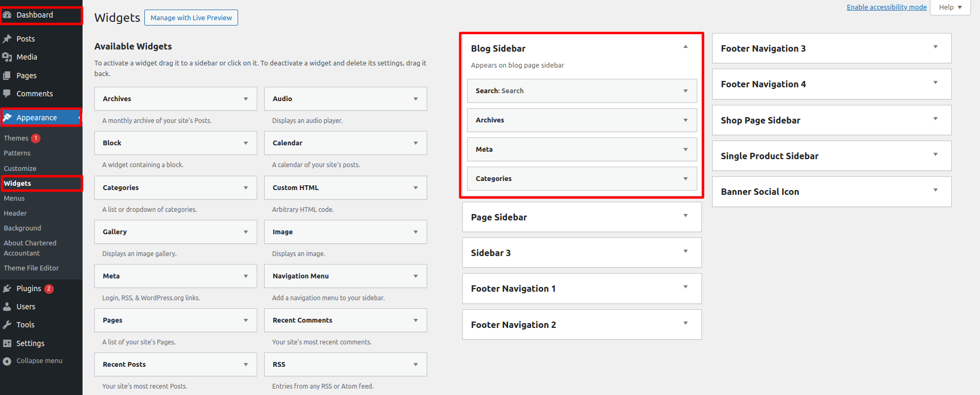Click Manage with Live Preview button
This screenshot has width=980, height=395.
191,18
